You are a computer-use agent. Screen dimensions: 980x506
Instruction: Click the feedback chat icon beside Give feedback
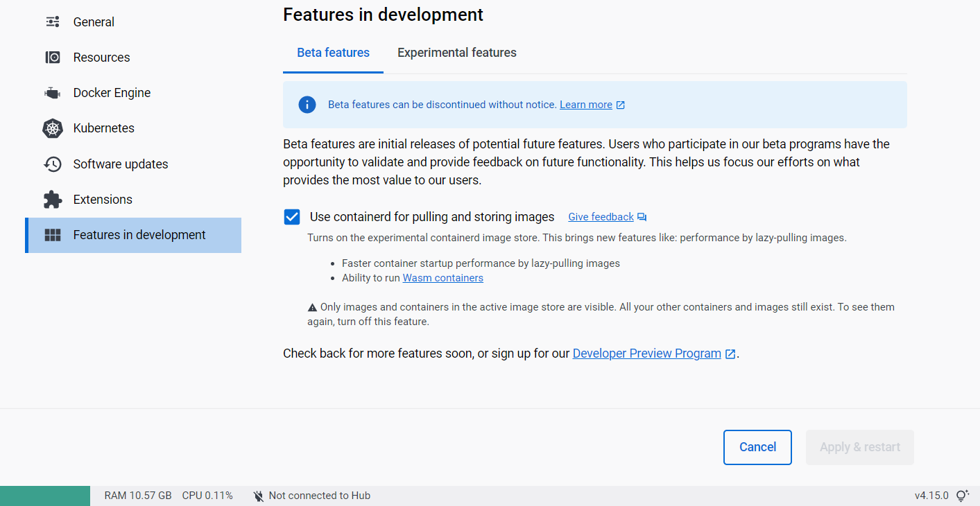click(x=642, y=216)
